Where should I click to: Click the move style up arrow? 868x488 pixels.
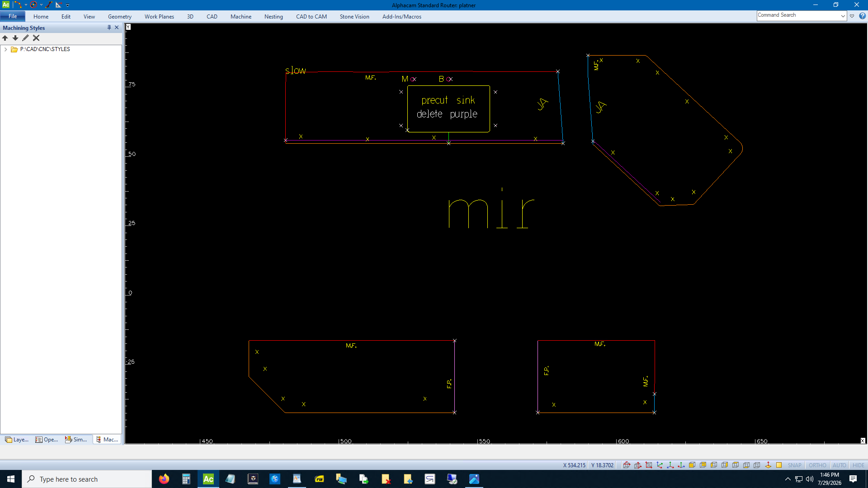point(5,38)
